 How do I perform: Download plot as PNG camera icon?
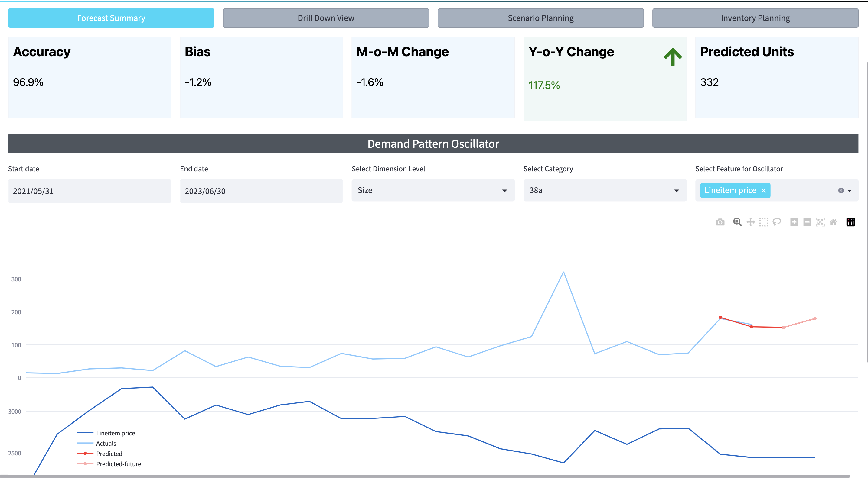pyautogui.click(x=720, y=222)
